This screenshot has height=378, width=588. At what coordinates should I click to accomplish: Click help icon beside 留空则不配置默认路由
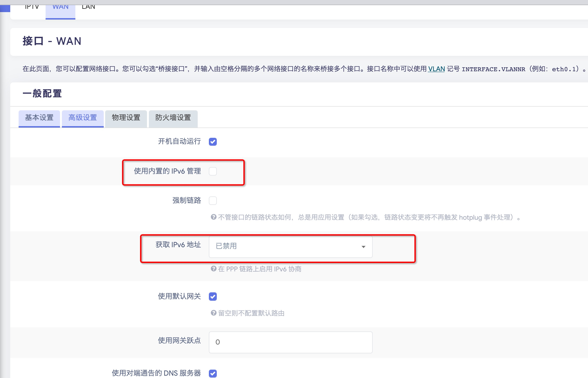coord(214,313)
